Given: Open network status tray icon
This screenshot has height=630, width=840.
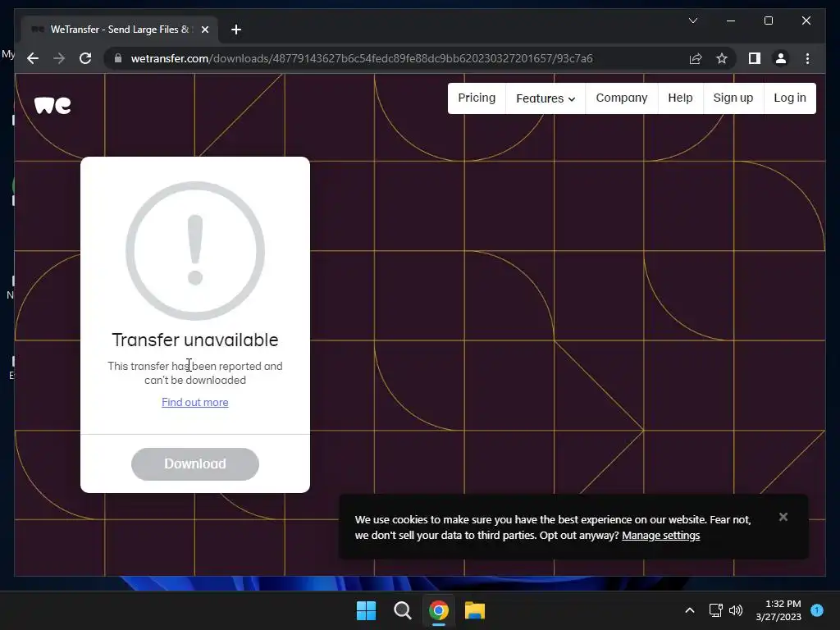Looking at the screenshot, I should (x=715, y=610).
